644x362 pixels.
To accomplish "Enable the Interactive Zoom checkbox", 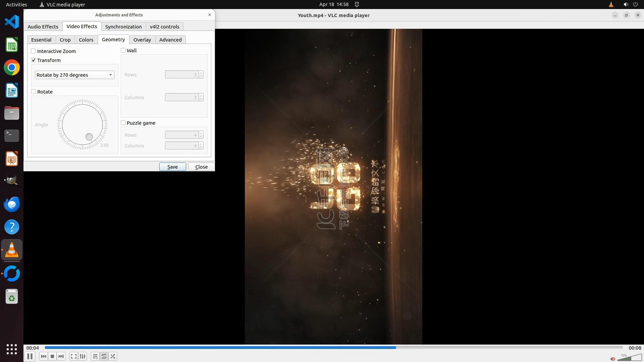I will point(34,51).
